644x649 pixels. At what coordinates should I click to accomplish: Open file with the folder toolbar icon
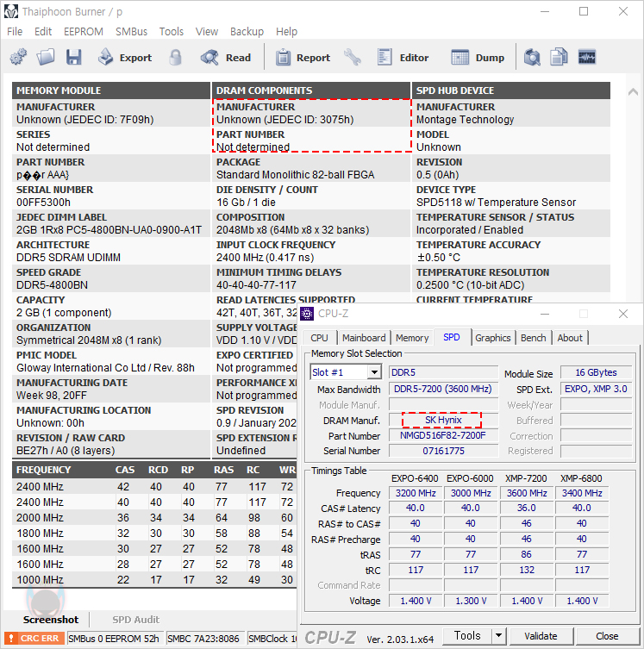point(46,57)
